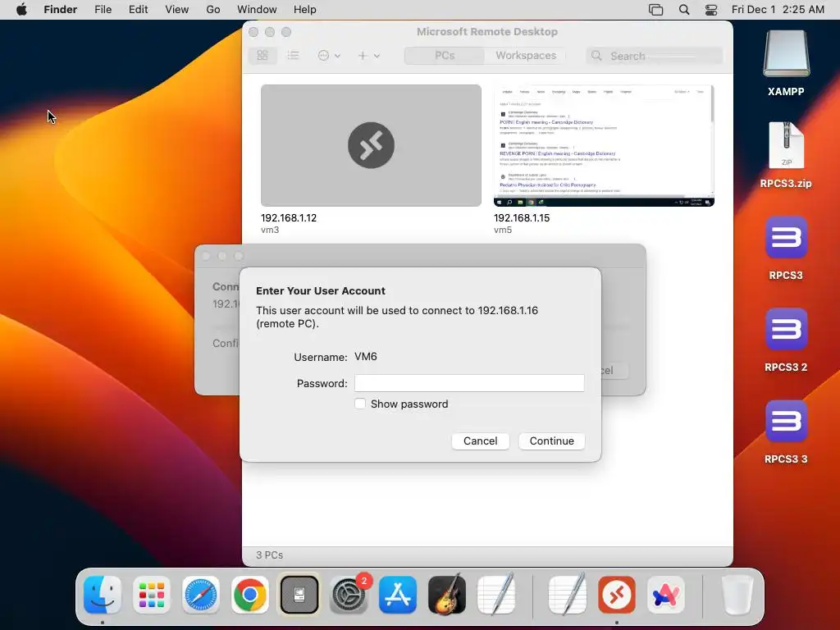Click the date and time in menu bar
840x630 pixels.
pos(778,10)
